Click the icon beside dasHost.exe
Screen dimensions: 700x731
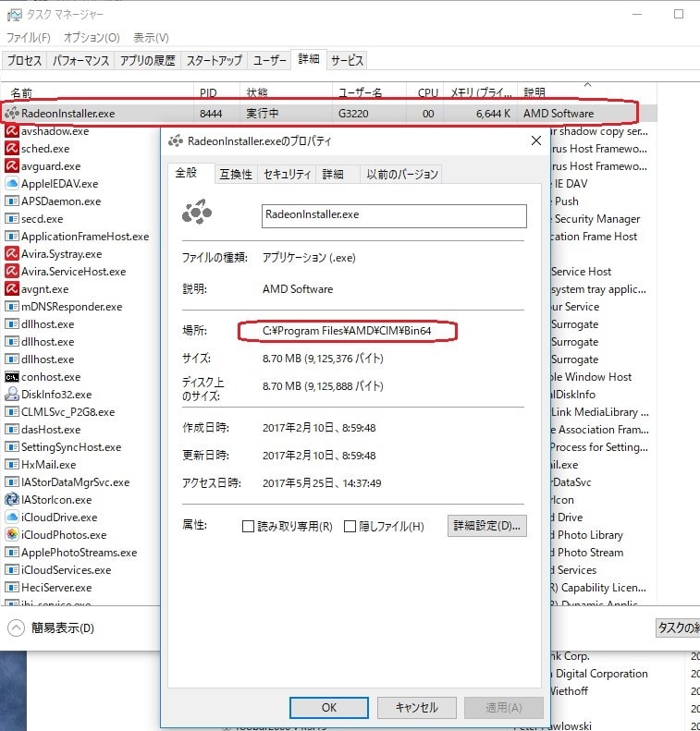[x=12, y=430]
